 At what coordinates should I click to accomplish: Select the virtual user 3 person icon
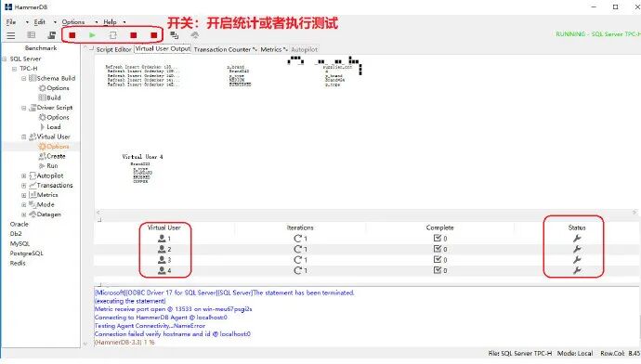162,259
